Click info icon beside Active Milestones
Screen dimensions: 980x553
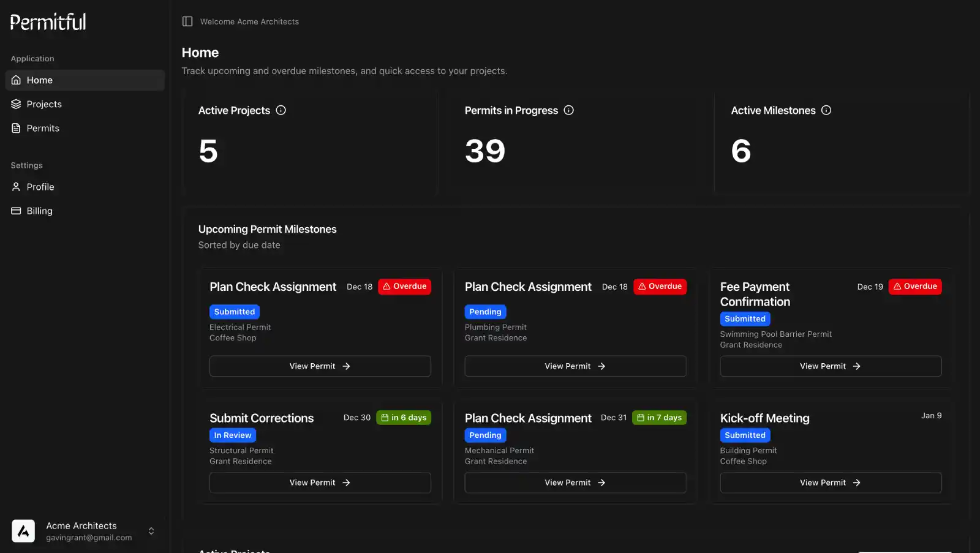826,110
